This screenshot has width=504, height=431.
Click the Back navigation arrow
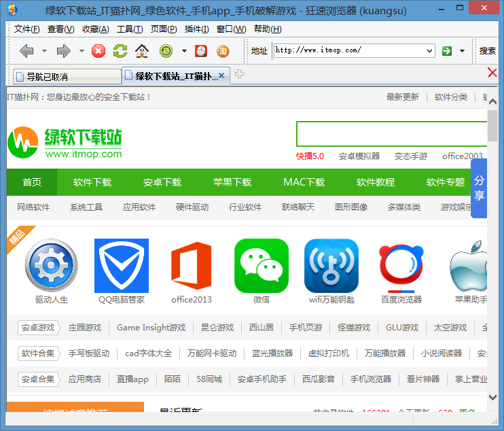point(26,51)
